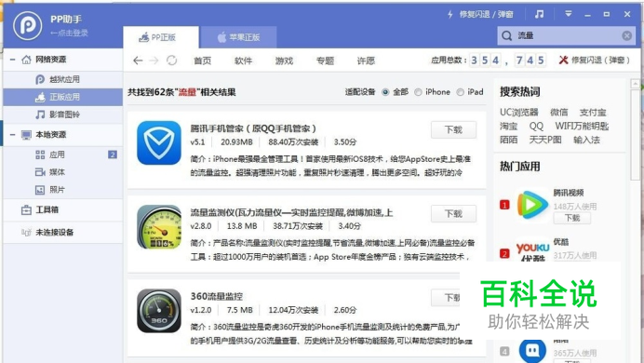Select 影音图铃 in sidebar

point(63,114)
